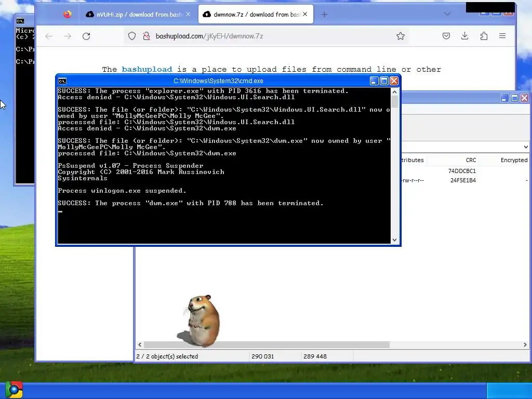Click the C:\Windows\System32\cmd.exe title bar
532x399 pixels.
pos(218,81)
